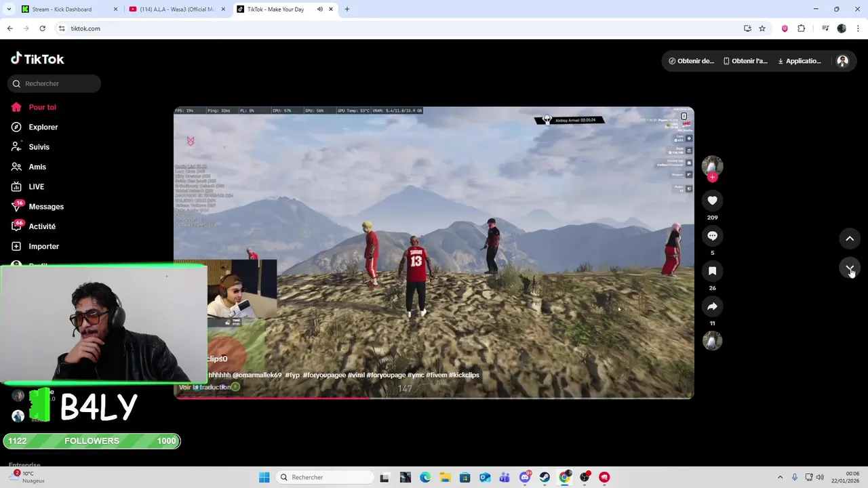Open Microsoft Edge from the taskbar
The width and height of the screenshot is (868, 488).
point(425,477)
